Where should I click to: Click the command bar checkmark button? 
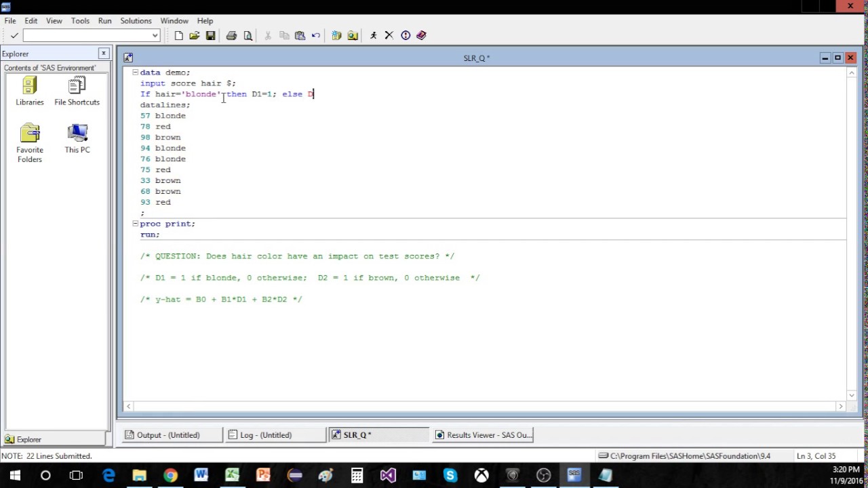click(x=14, y=35)
